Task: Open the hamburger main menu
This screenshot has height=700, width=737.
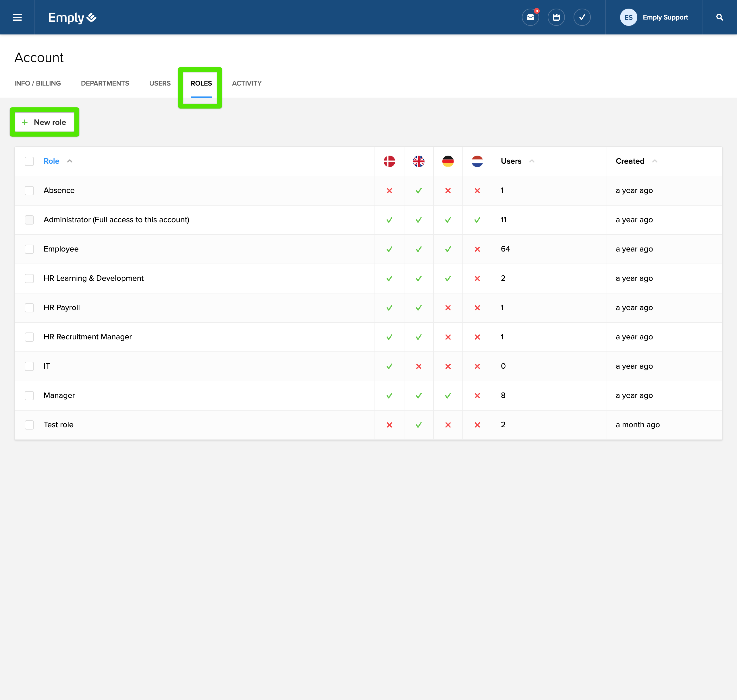Action: 17,17
